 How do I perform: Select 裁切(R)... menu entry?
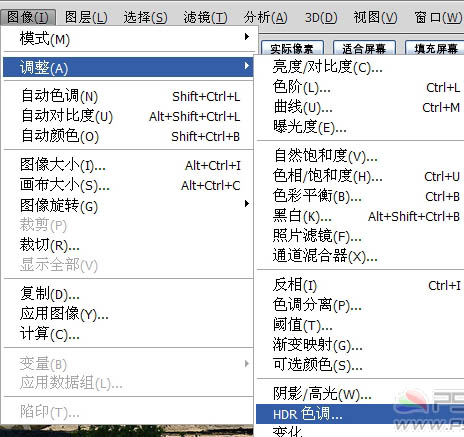point(128,245)
